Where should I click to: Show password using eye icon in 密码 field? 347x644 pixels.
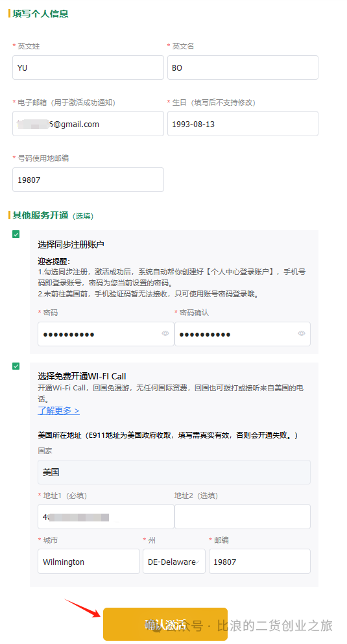pyautogui.click(x=165, y=333)
